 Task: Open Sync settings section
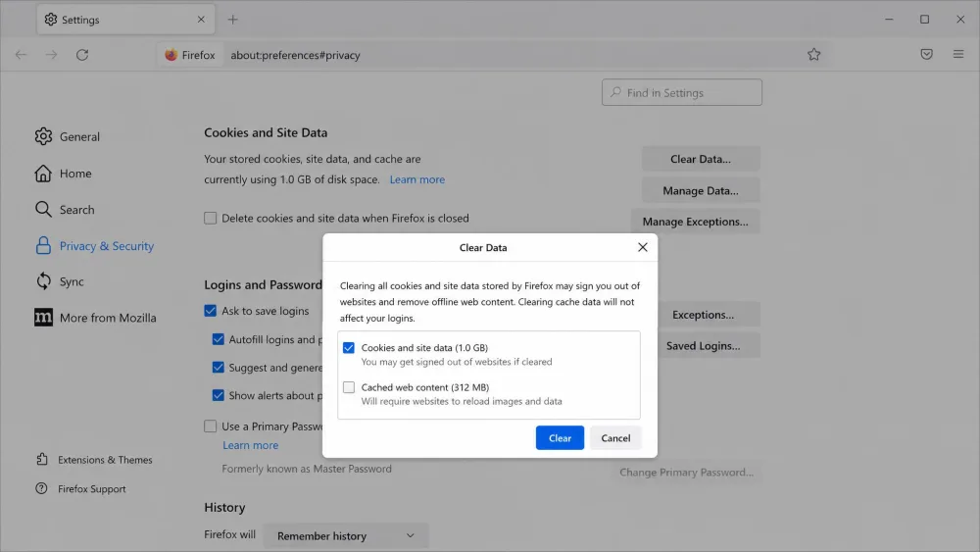pos(72,281)
